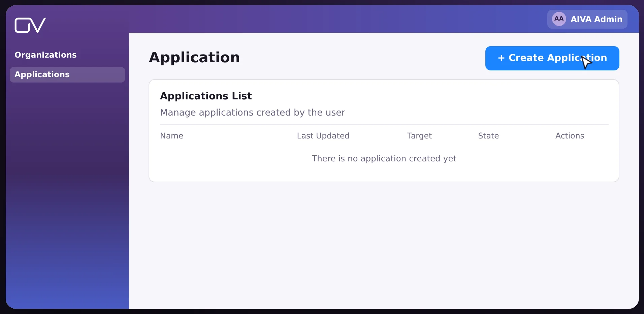Click the Last Updated column header

(x=323, y=136)
